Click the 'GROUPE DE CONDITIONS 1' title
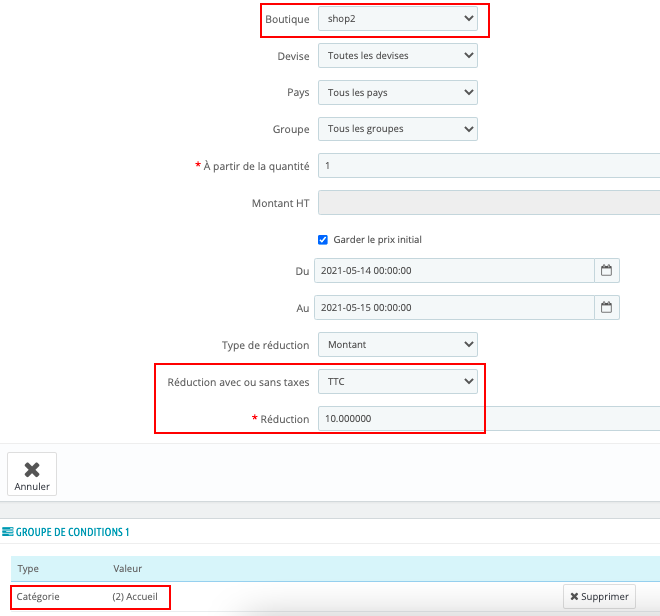The image size is (660, 616). pyautogui.click(x=72, y=532)
